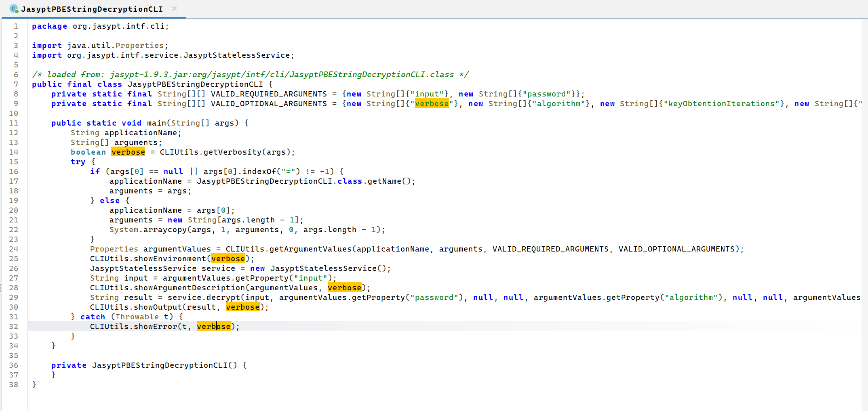Click VALID_REQUIRED_ARGUMENTS in its declaration on line 8
Screen dimensions: 868x411
[x=269, y=94]
